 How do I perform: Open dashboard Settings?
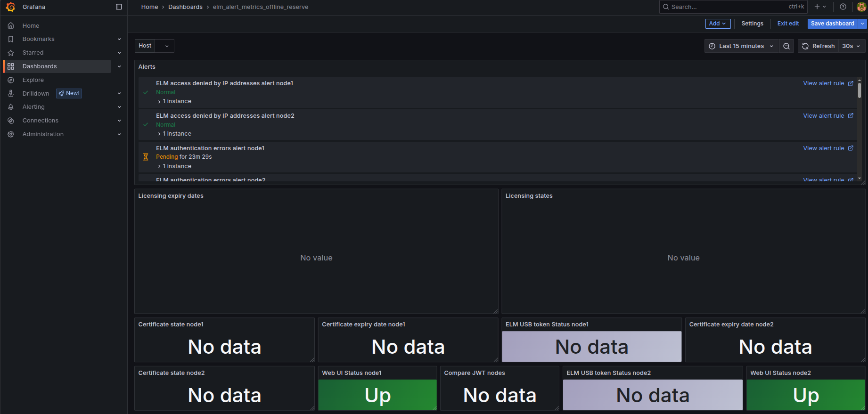tap(752, 24)
